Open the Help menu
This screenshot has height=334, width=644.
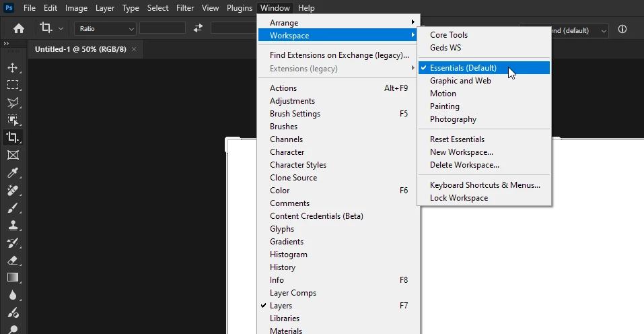pos(306,8)
